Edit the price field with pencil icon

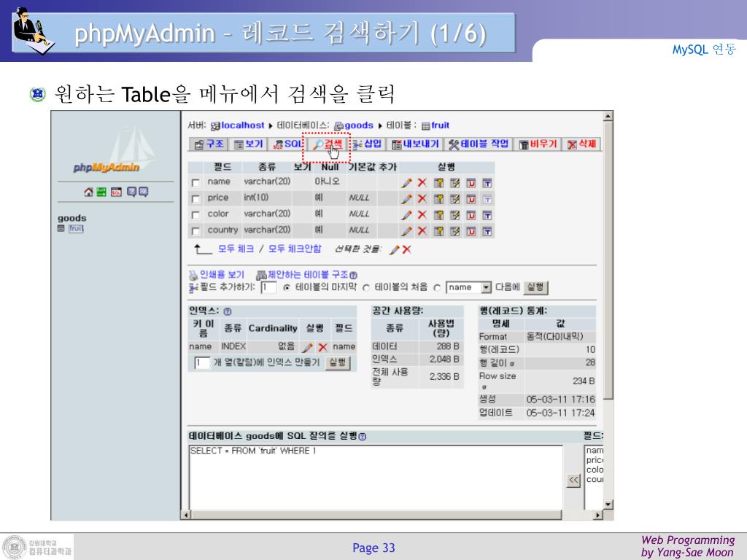(x=406, y=199)
